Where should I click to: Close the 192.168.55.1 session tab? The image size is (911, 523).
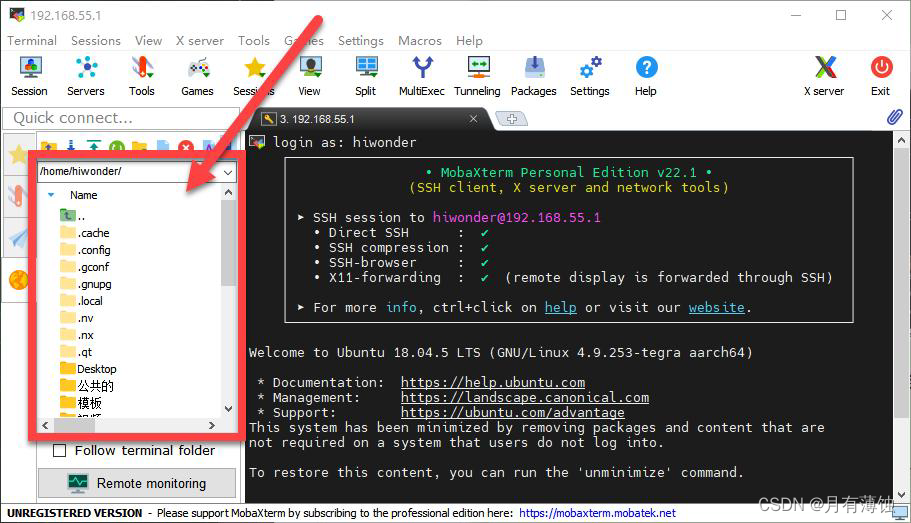(474, 119)
